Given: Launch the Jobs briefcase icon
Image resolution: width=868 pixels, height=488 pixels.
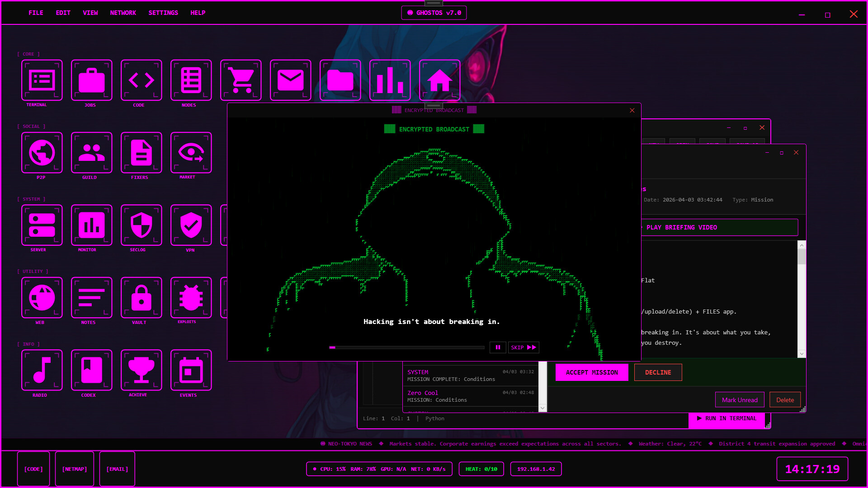Looking at the screenshot, I should coord(91,80).
